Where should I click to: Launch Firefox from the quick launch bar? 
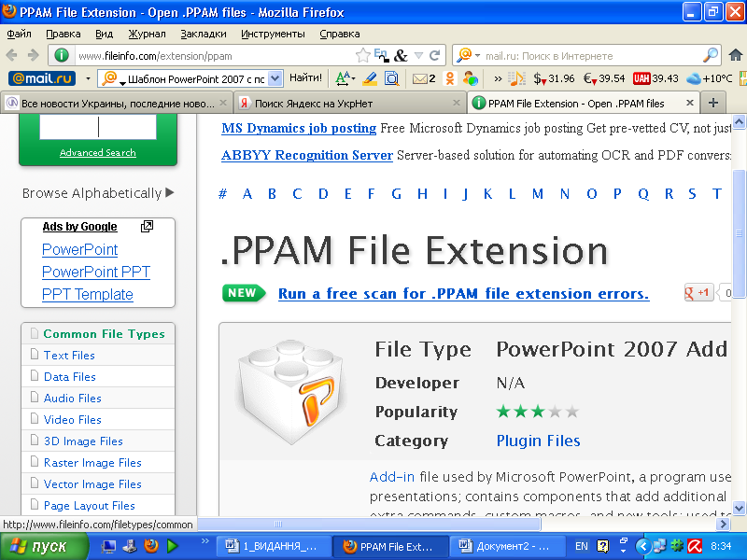151,546
